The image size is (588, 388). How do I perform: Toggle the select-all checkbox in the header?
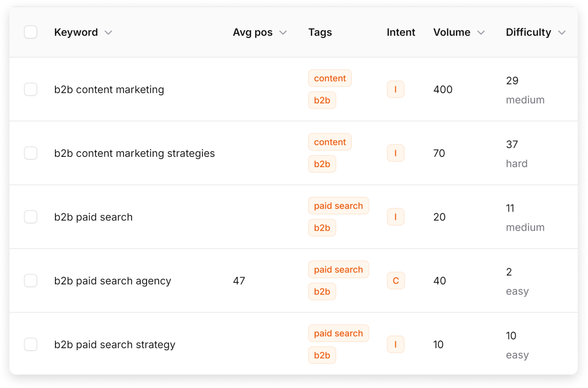30,32
